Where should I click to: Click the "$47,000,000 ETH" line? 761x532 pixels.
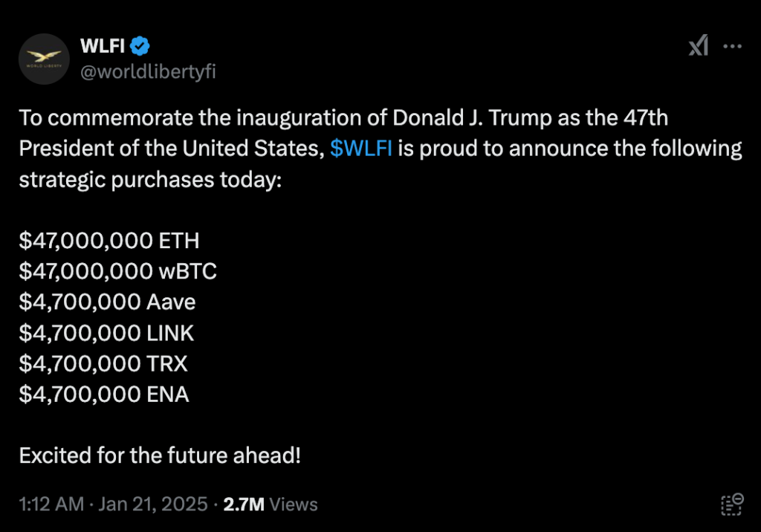(x=109, y=241)
